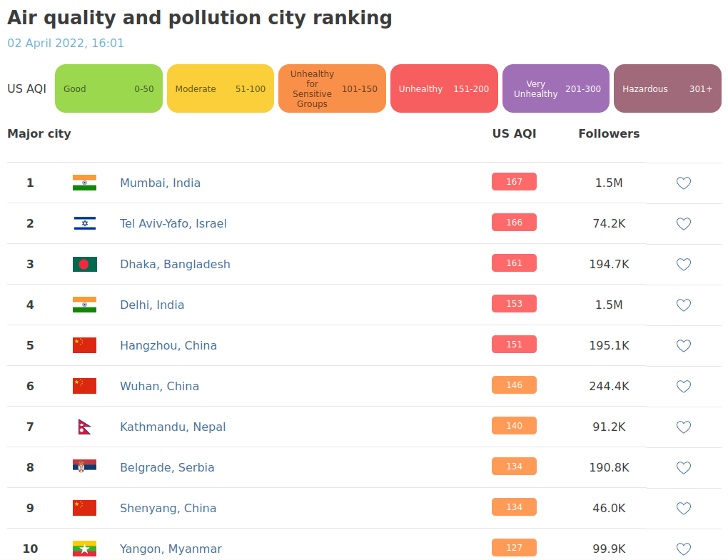Click the heart icon in Wuhan row
The width and height of the screenshot is (728, 560).
[x=683, y=387]
